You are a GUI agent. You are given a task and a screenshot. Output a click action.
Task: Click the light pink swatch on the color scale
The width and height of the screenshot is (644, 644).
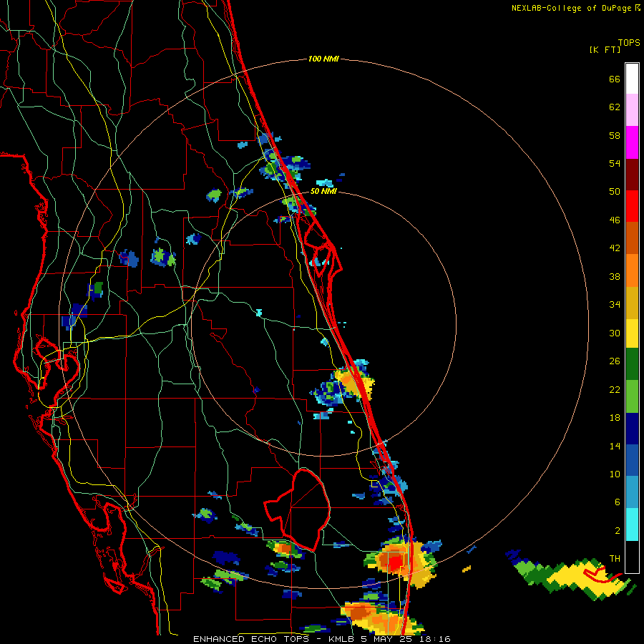pos(632,110)
